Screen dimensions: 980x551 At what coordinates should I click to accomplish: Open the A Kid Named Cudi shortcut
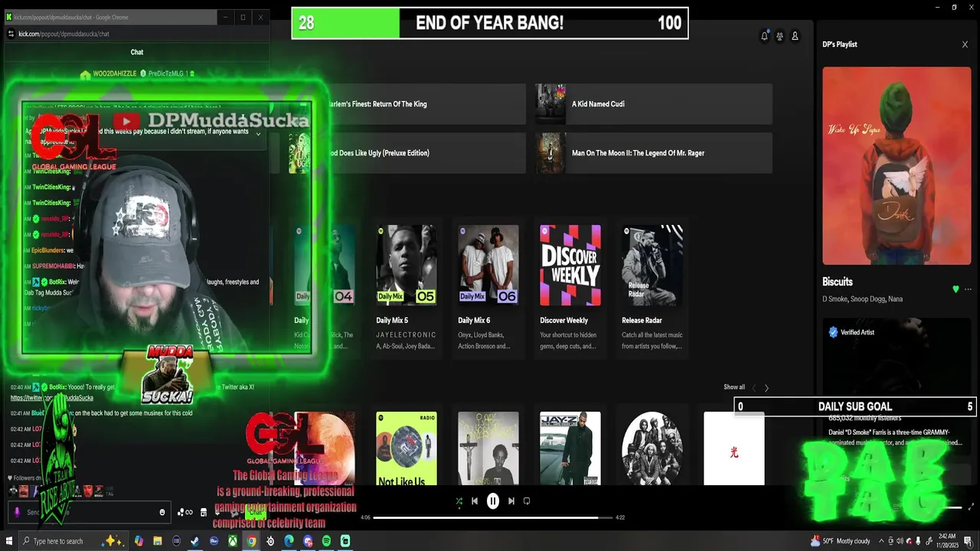tap(654, 104)
